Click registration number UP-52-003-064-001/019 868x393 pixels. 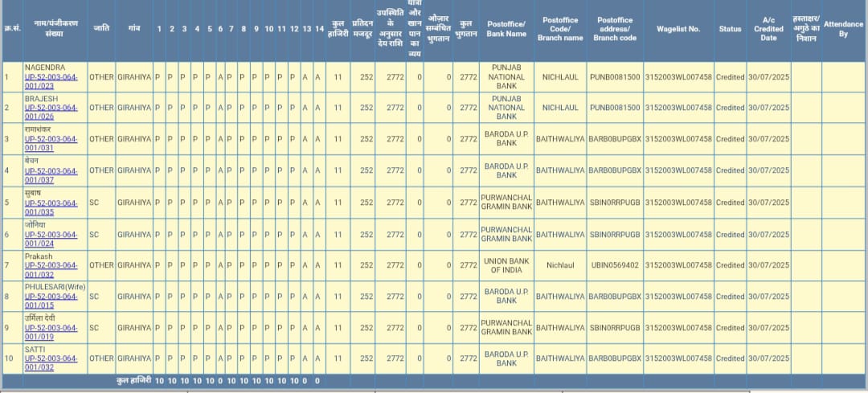pos(51,332)
